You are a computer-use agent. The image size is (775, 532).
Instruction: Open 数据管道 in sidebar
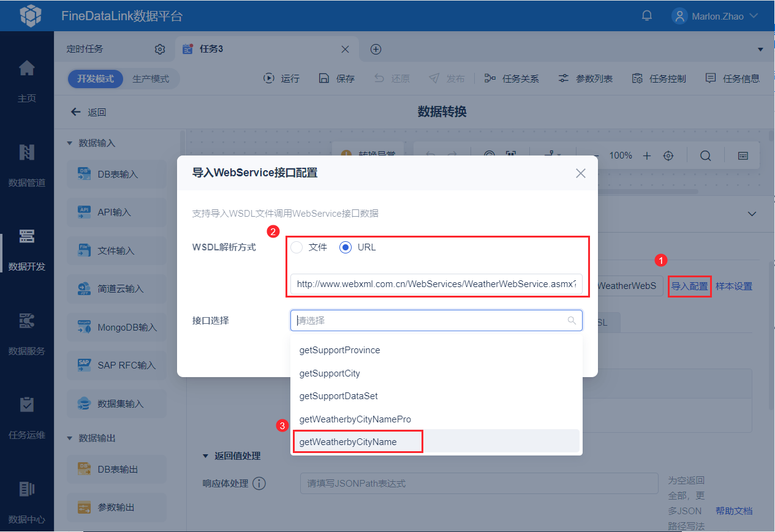click(x=27, y=164)
